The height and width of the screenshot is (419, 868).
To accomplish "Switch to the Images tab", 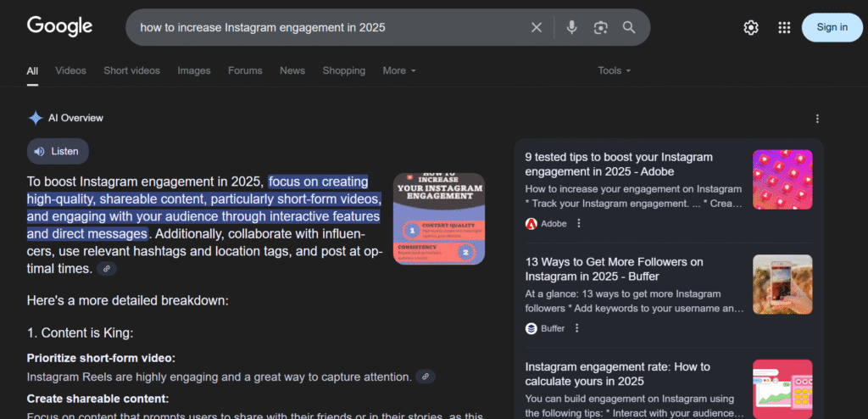I will [194, 71].
